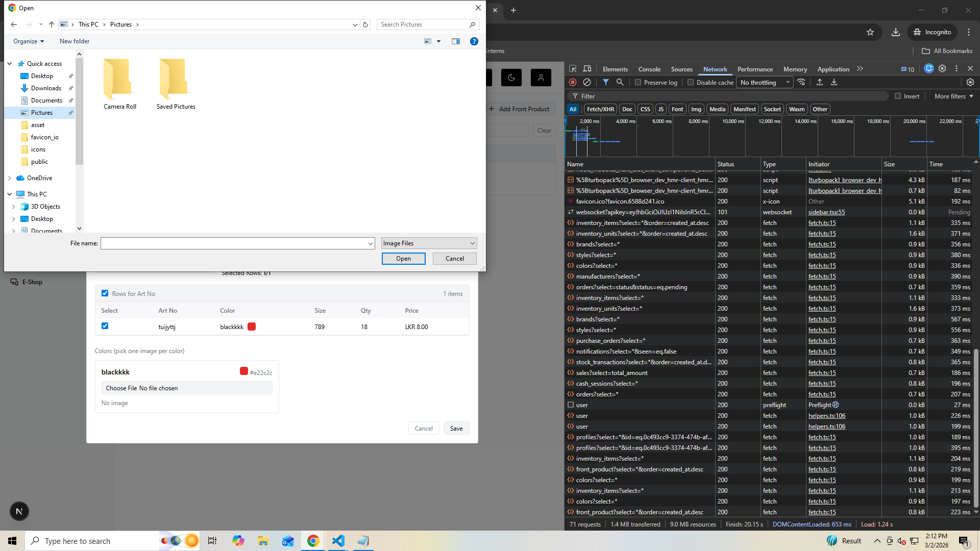Click the red blackkkk color swatch
This screenshot has height=551, width=980.
252,327
